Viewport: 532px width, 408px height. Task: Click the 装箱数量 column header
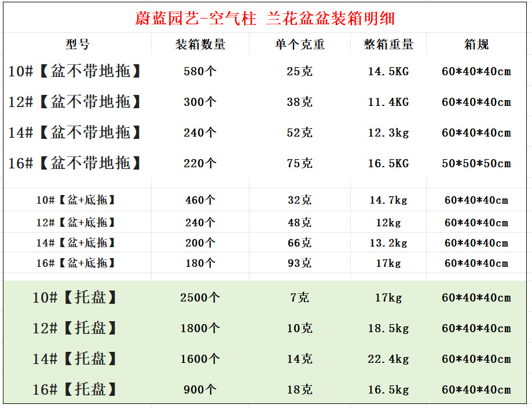point(200,44)
